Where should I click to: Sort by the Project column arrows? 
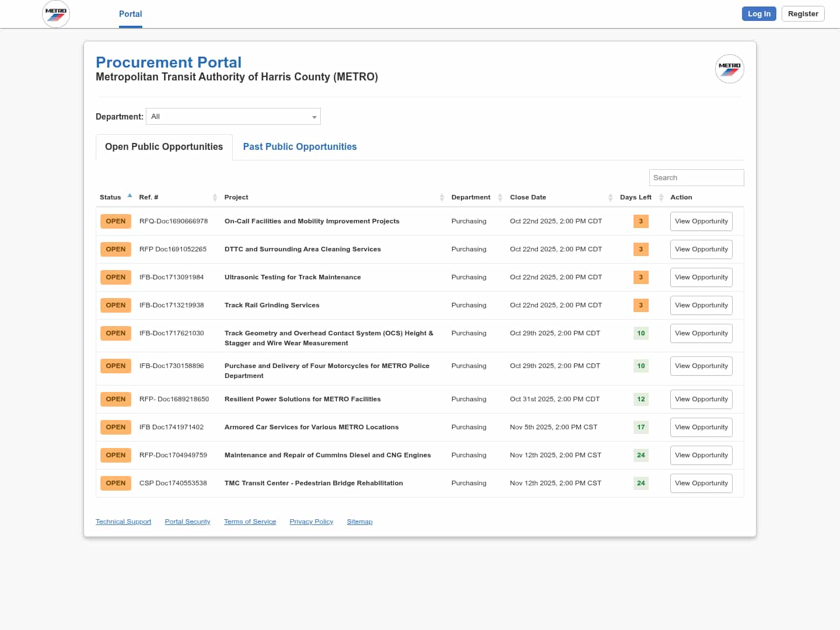pos(442,197)
